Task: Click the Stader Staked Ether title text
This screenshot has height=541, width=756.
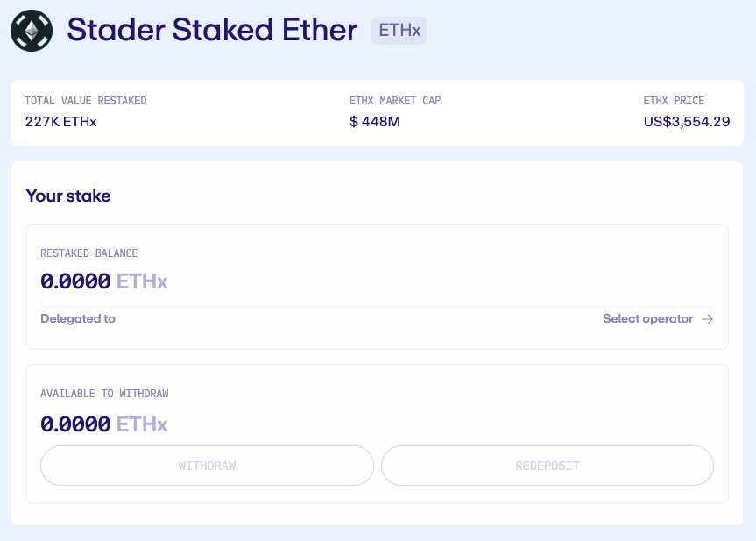Action: pos(212,30)
